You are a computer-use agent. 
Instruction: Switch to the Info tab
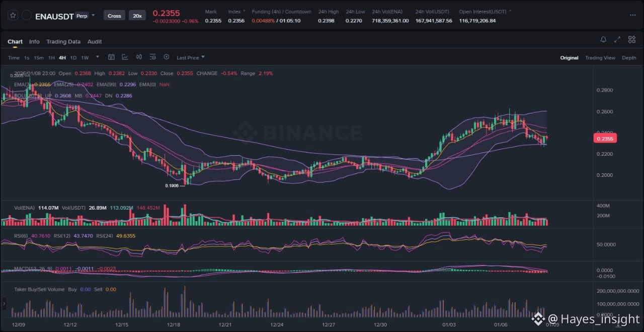[34, 42]
